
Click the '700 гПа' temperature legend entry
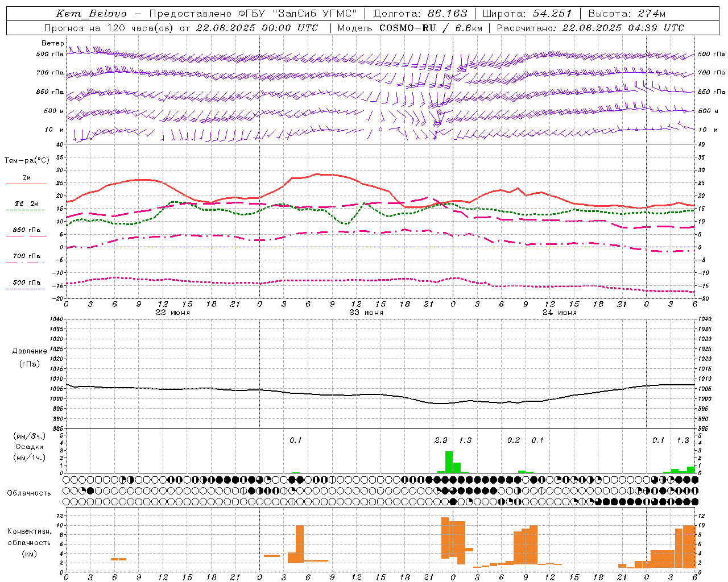click(x=27, y=256)
